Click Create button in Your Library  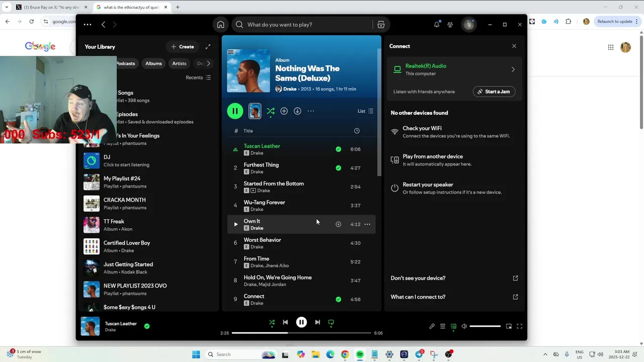(182, 47)
